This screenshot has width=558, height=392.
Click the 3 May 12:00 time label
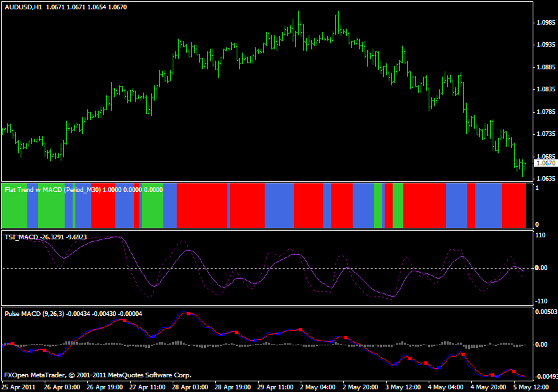(403, 387)
